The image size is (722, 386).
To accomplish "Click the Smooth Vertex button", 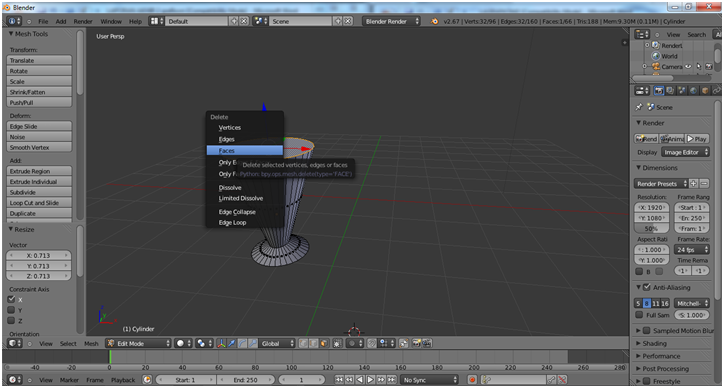I will click(39, 147).
